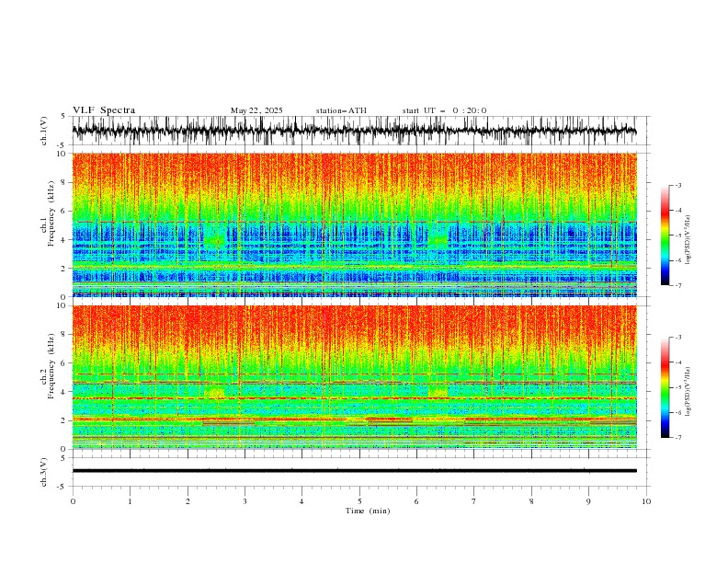Click time axis tick label "9"
This screenshot has height=563, width=728.
click(588, 501)
